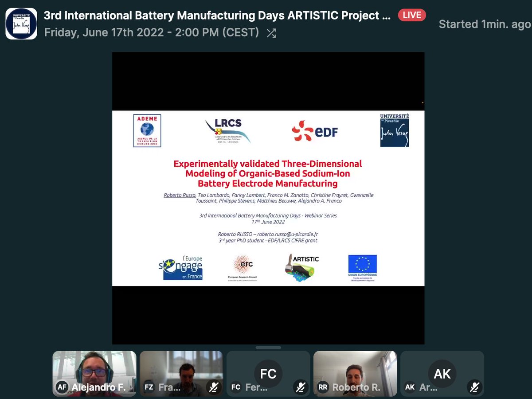
Task: Click the LRCS laboratory logo on the slide
Action: click(228, 131)
